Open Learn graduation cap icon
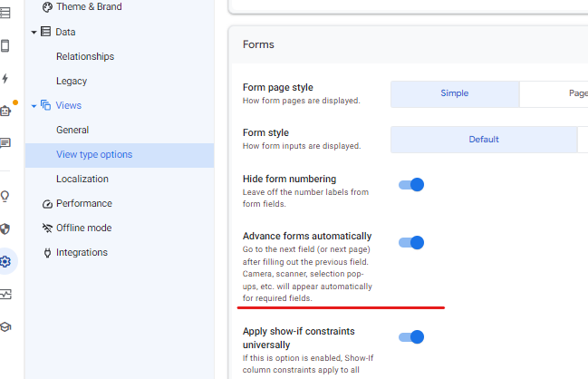The width and height of the screenshot is (588, 379). pyautogui.click(x=5, y=326)
